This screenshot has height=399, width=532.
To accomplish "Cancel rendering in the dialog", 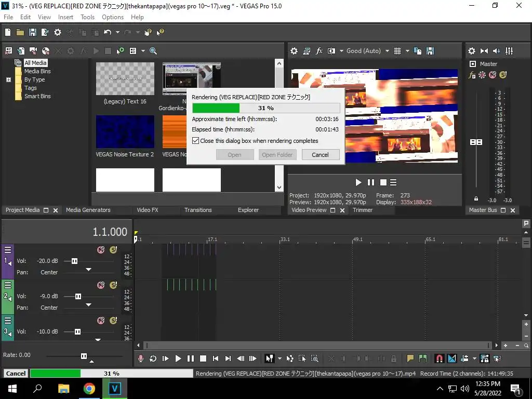I will pyautogui.click(x=320, y=155).
